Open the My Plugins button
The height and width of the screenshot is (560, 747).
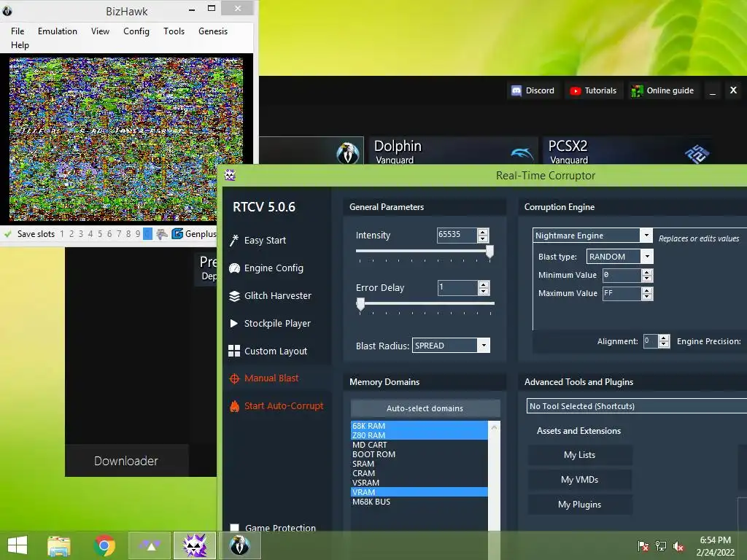pos(580,505)
